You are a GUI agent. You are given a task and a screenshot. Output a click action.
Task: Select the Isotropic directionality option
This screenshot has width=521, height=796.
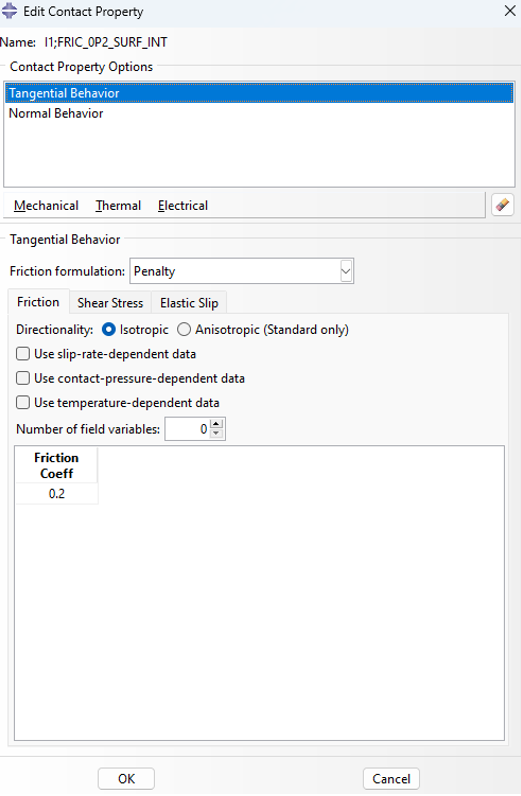click(x=109, y=329)
